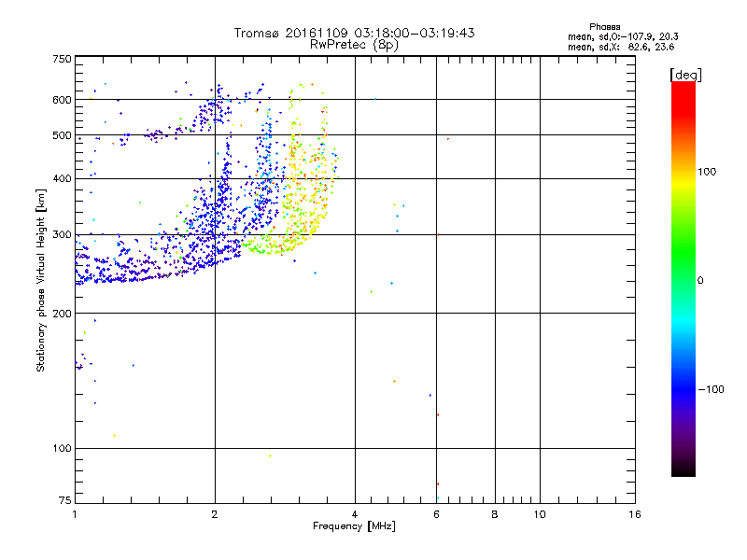The height and width of the screenshot is (560, 747).
Task: Click the mean, sd,X: 82.6 statistics line
Action: tap(621, 48)
